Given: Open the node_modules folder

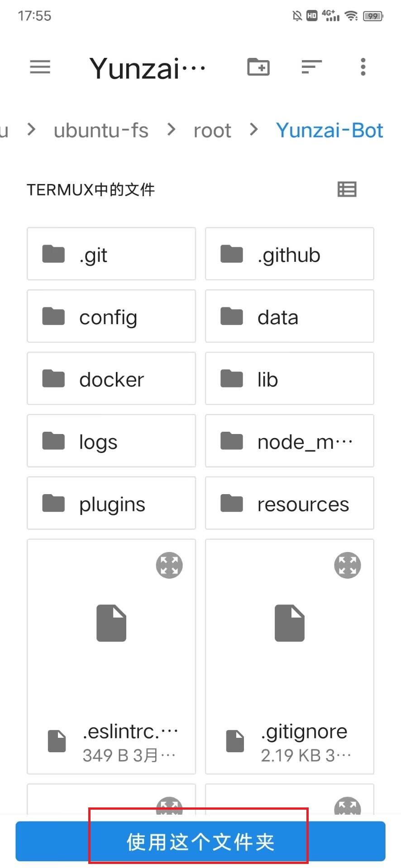Looking at the screenshot, I should point(290,441).
